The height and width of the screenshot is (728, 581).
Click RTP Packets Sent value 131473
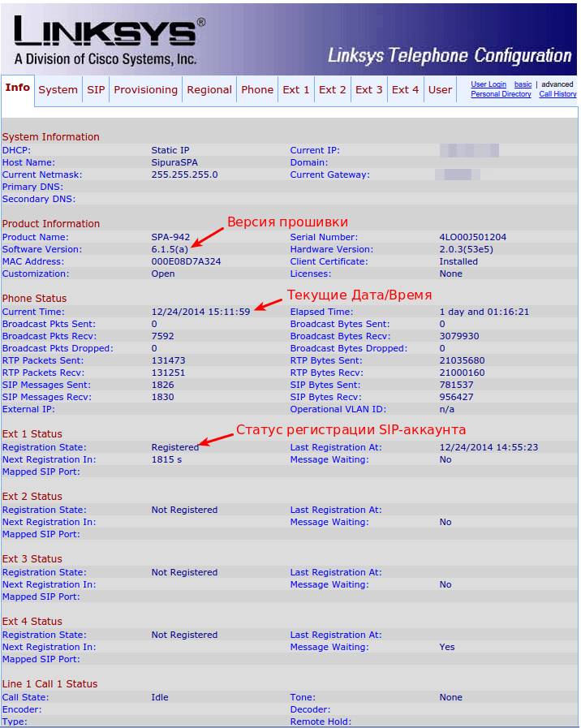pos(169,360)
